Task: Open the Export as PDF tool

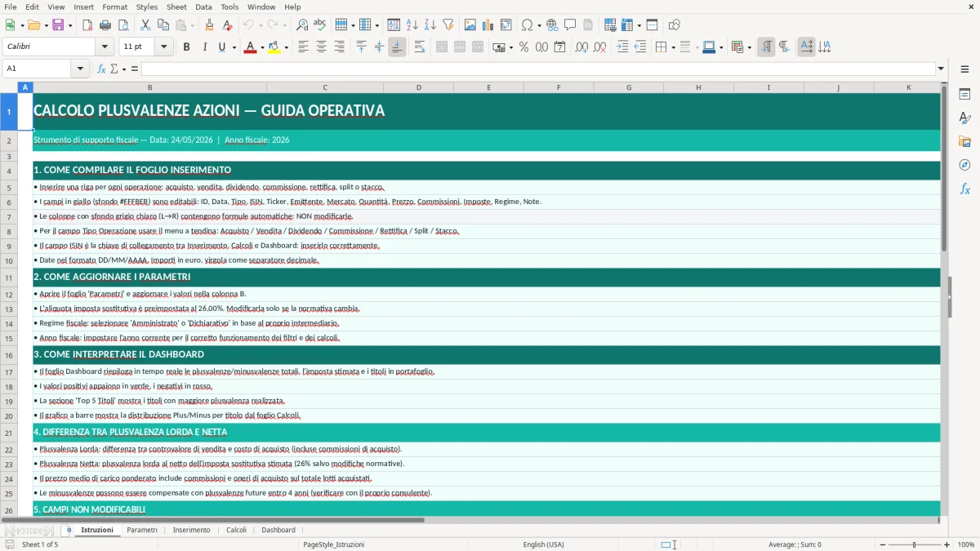Action: click(87, 25)
